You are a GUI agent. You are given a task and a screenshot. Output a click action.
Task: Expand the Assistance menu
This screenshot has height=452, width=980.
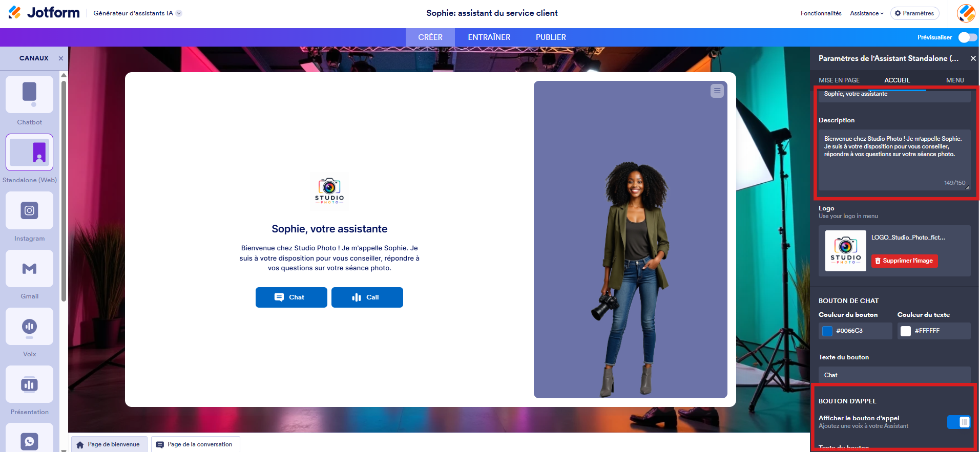[866, 13]
